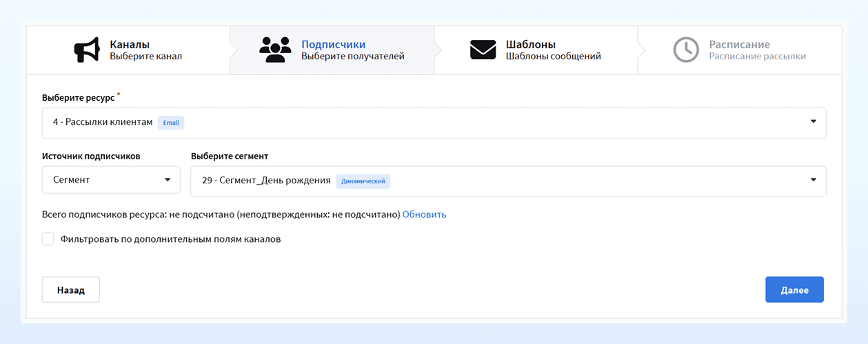Screen dimensions: 868x344
Task: Click the Subscribers people group icon
Action: click(275, 50)
